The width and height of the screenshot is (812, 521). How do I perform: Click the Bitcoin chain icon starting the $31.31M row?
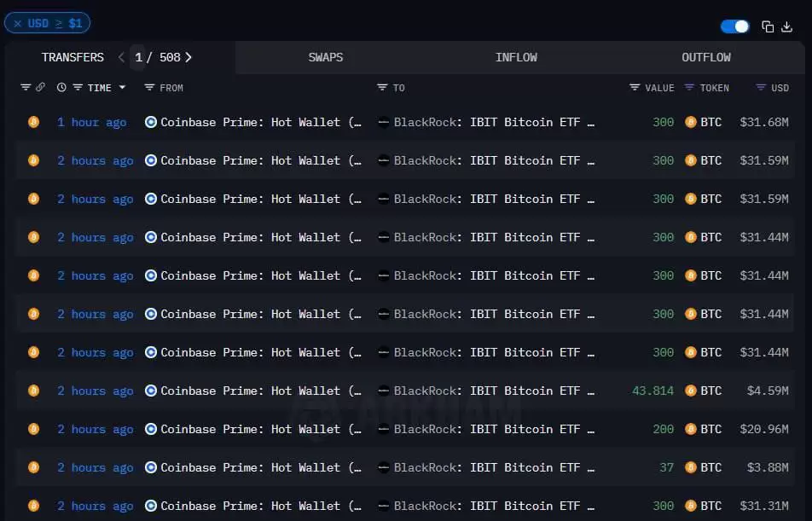pos(33,506)
